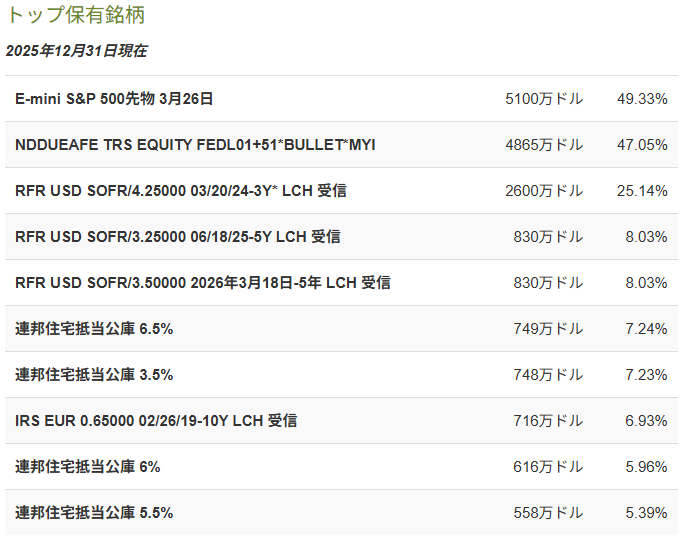Viewport: 698px width, 541px height.
Task: Click the 2025年12月31日現在 date text
Action: click(76, 51)
